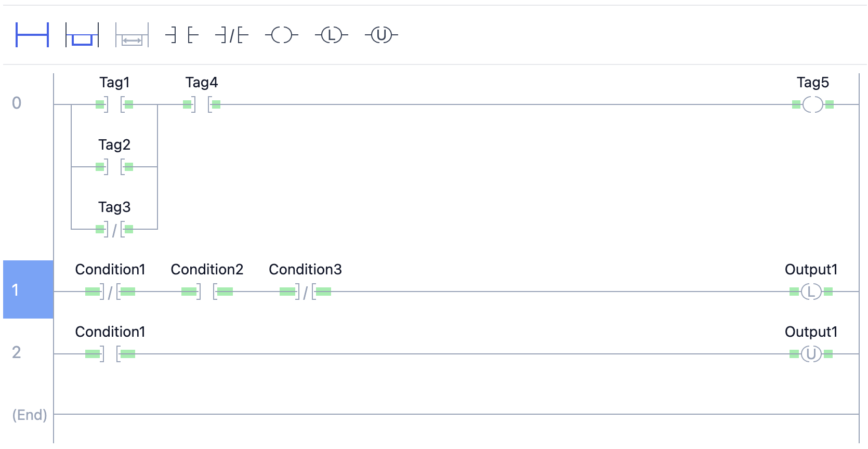Image resolution: width=868 pixels, height=449 pixels.
Task: Click the Output1 latch coil
Action: pyautogui.click(x=811, y=292)
